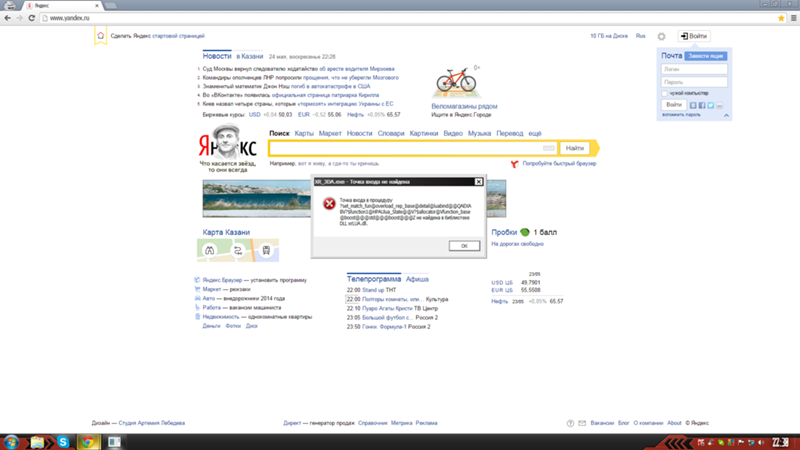The width and height of the screenshot is (800, 450).
Task: Click the green traffic indicator circle
Action: [x=524, y=232]
